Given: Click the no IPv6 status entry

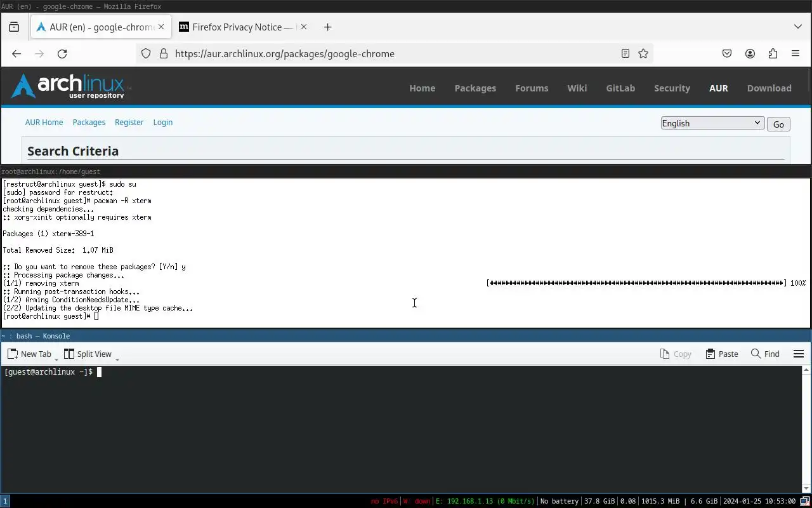Looking at the screenshot, I should (384, 501).
